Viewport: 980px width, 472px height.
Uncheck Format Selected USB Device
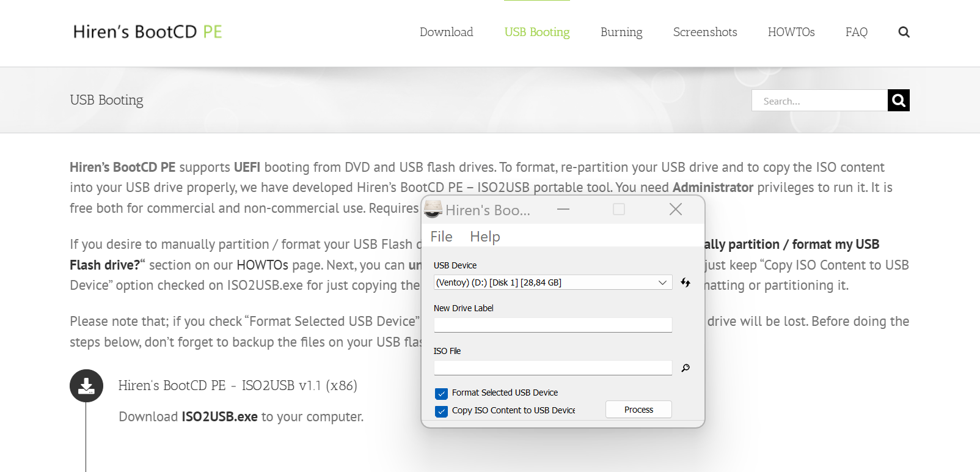tap(441, 393)
